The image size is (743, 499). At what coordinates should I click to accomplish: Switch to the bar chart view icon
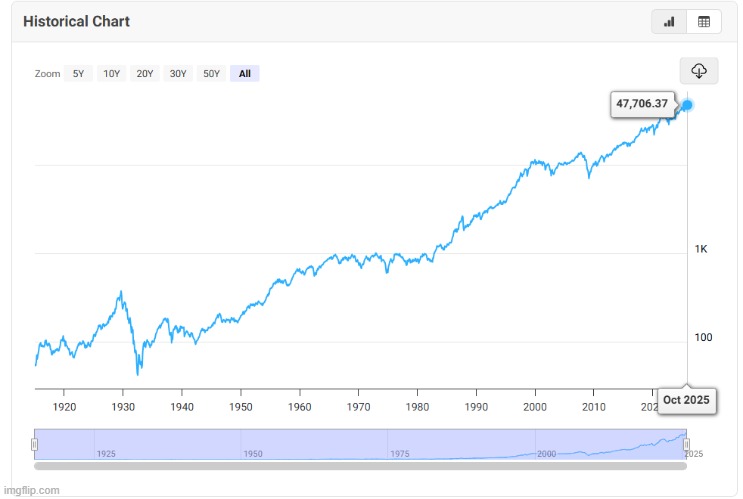(x=669, y=22)
